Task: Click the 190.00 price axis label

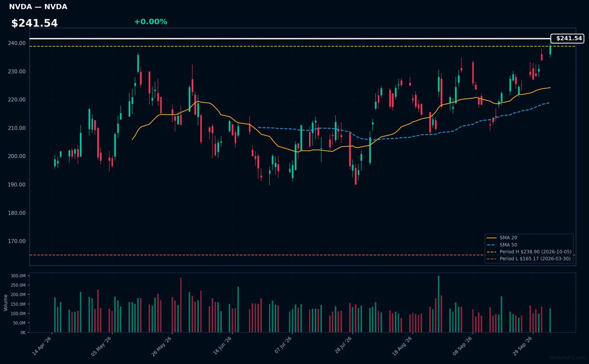Action: [17, 185]
